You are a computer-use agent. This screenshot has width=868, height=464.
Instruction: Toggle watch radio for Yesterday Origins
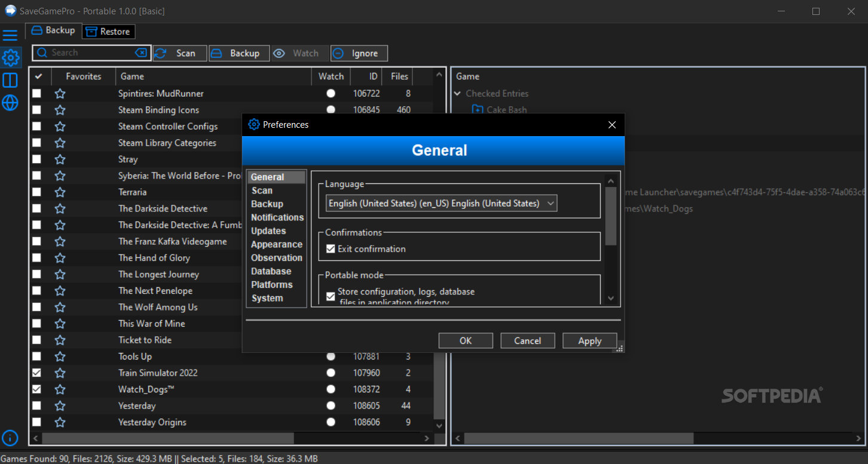click(x=331, y=422)
